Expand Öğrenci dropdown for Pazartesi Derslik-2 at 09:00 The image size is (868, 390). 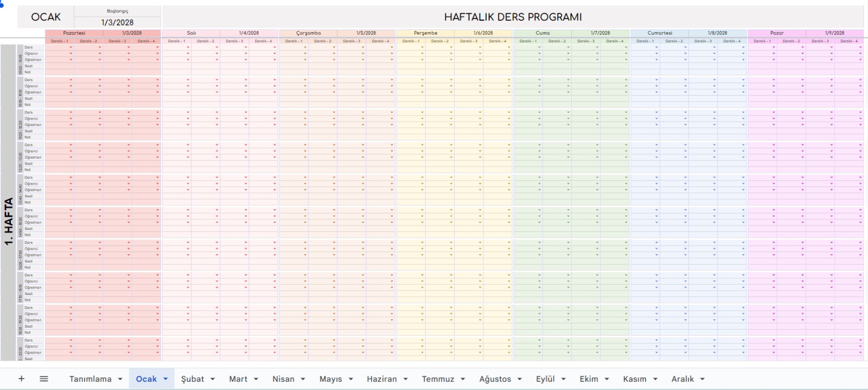(x=100, y=54)
